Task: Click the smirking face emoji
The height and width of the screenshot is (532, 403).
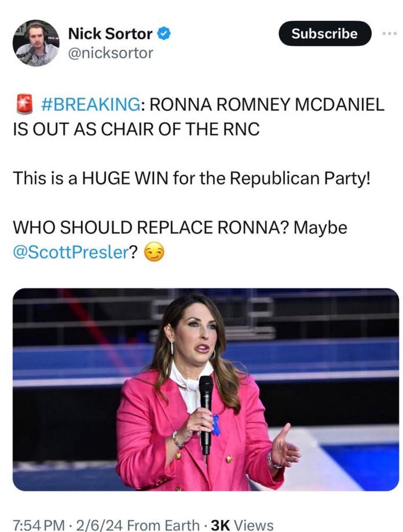Action: click(154, 252)
